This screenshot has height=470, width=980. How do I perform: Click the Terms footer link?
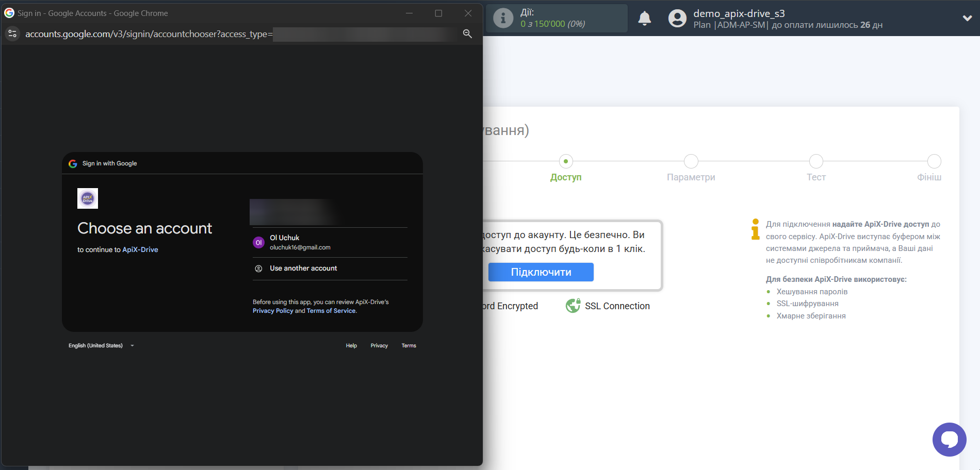[409, 346]
